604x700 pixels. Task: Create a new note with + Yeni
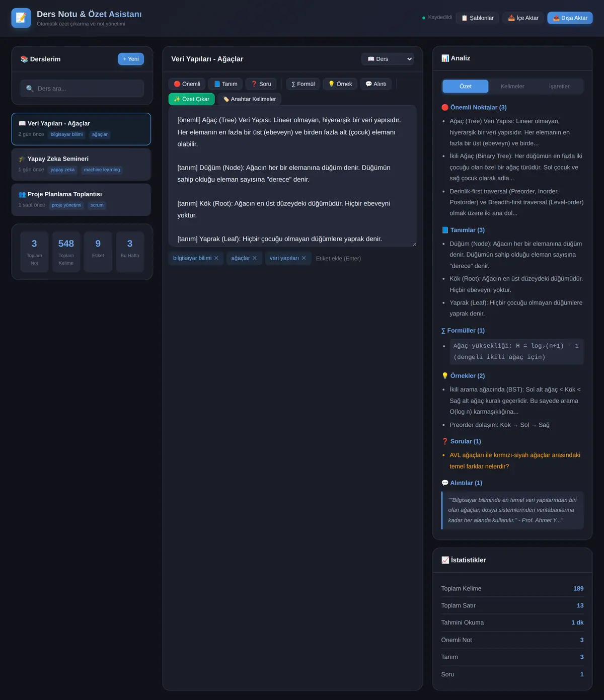(131, 59)
